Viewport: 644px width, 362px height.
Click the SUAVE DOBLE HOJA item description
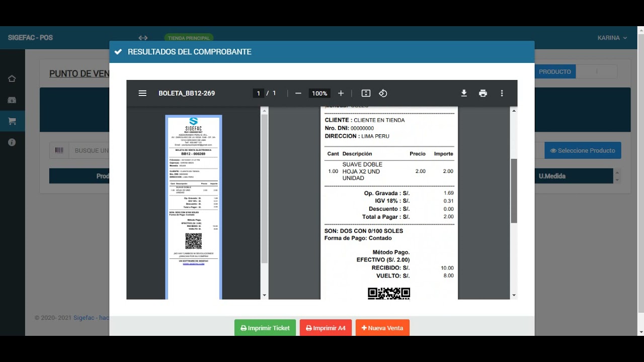[362, 171]
